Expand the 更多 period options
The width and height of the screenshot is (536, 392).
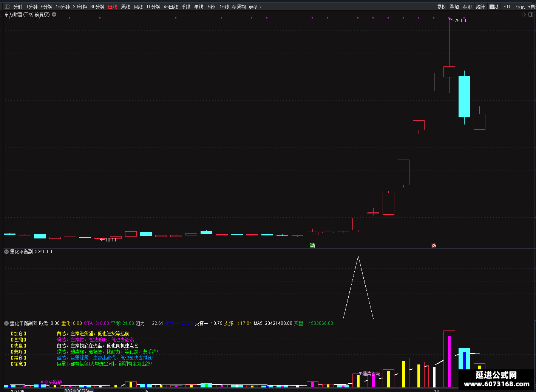pos(255,7)
